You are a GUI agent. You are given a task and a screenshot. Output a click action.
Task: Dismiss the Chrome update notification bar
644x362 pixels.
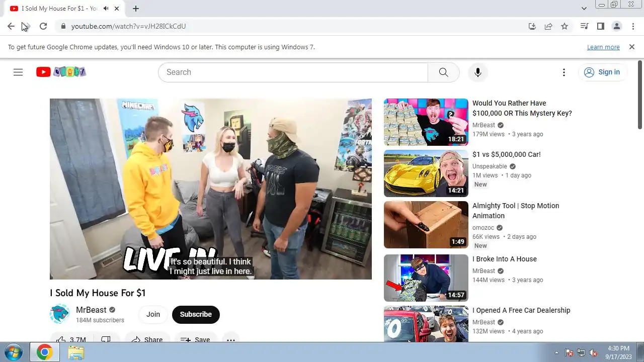click(631, 47)
